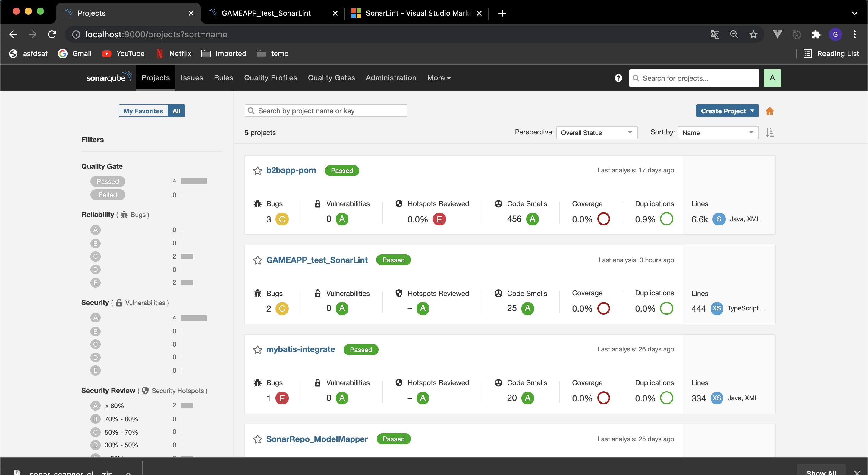Open the Chrome extensions puzzle icon

pos(816,34)
